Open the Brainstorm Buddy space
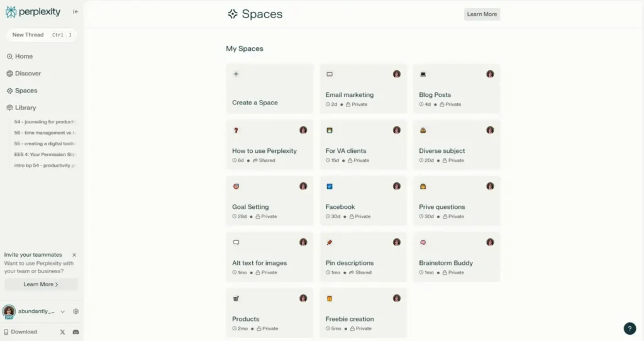The height and width of the screenshot is (341, 644). (457, 257)
